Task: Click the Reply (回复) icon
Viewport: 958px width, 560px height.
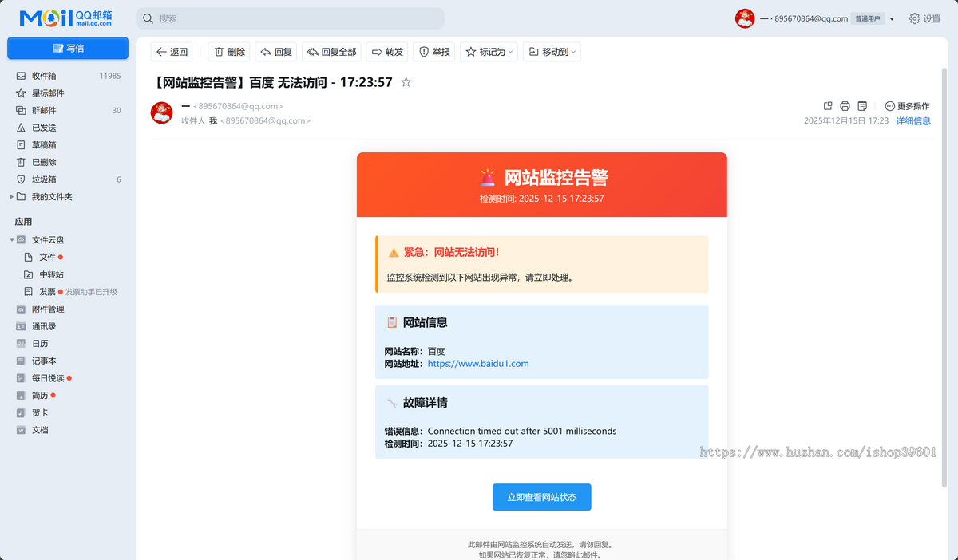Action: [x=275, y=51]
